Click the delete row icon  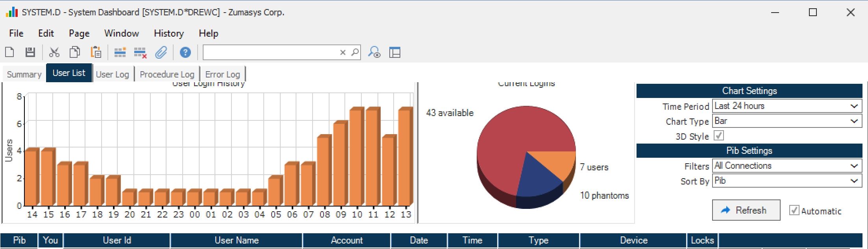[140, 52]
